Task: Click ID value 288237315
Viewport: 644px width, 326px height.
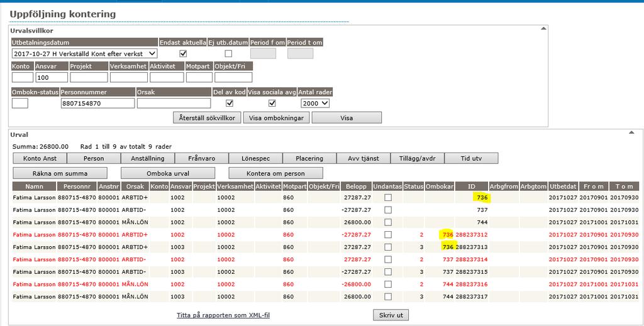Action: 472,272
